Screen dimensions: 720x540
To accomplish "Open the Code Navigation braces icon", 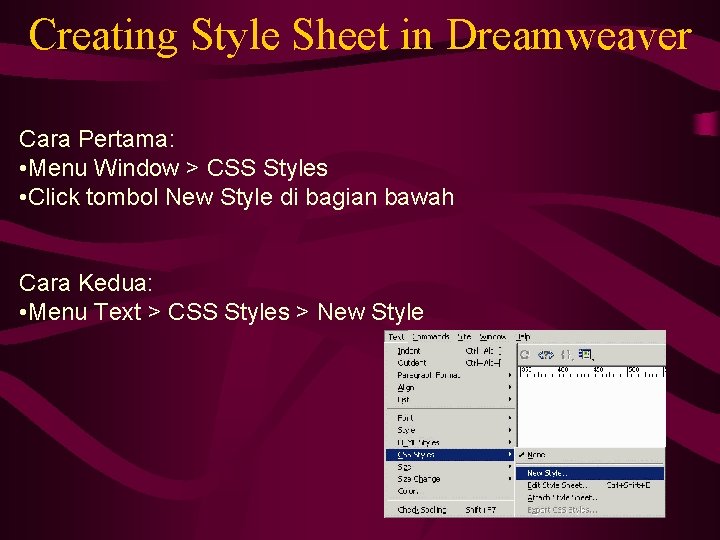I will 566,354.
